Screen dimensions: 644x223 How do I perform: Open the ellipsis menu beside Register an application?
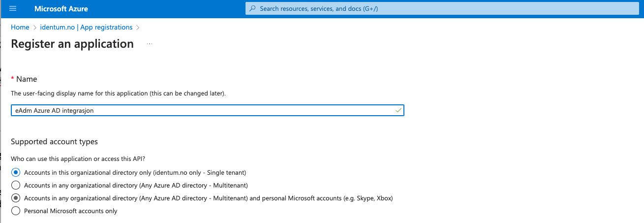[x=150, y=44]
